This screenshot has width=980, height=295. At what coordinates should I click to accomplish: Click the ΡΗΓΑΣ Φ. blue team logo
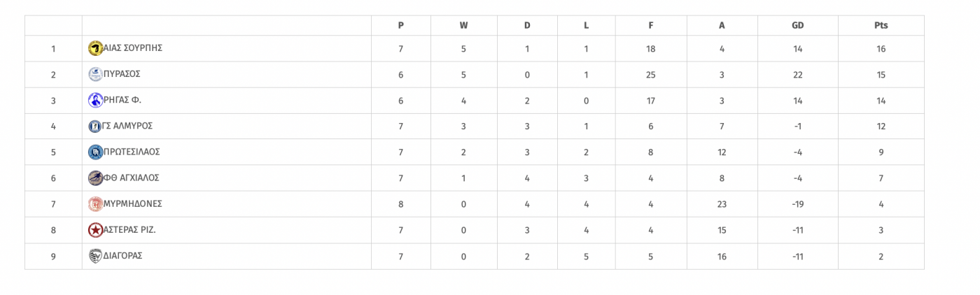(x=95, y=100)
